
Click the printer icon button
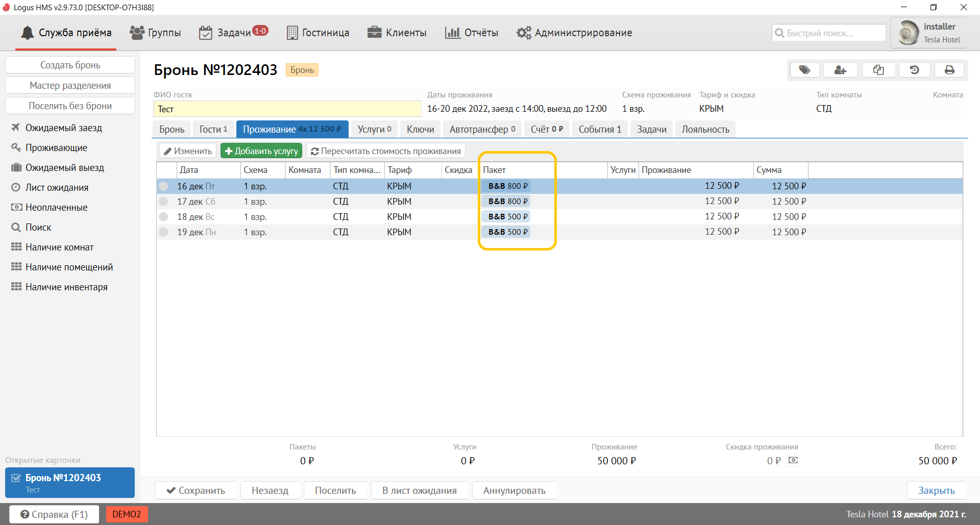pyautogui.click(x=949, y=70)
